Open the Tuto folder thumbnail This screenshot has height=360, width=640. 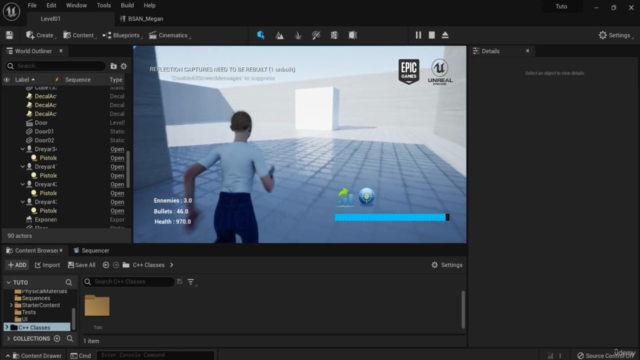97,306
